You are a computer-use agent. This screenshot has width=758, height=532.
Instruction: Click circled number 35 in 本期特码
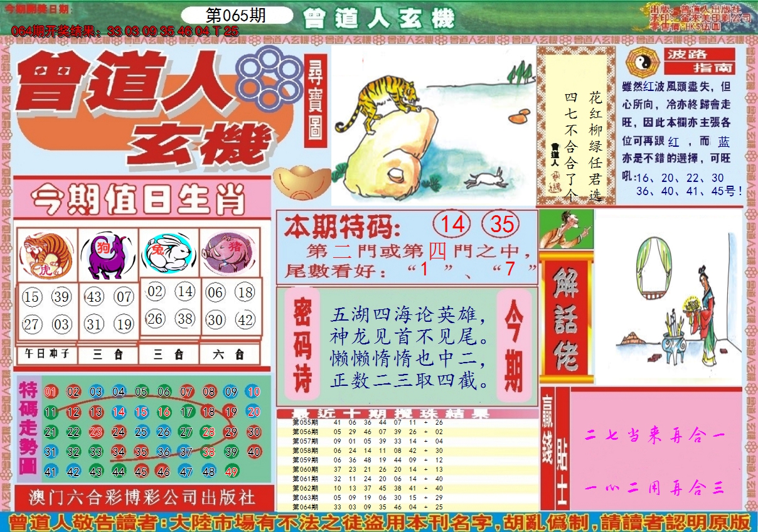[x=501, y=225]
